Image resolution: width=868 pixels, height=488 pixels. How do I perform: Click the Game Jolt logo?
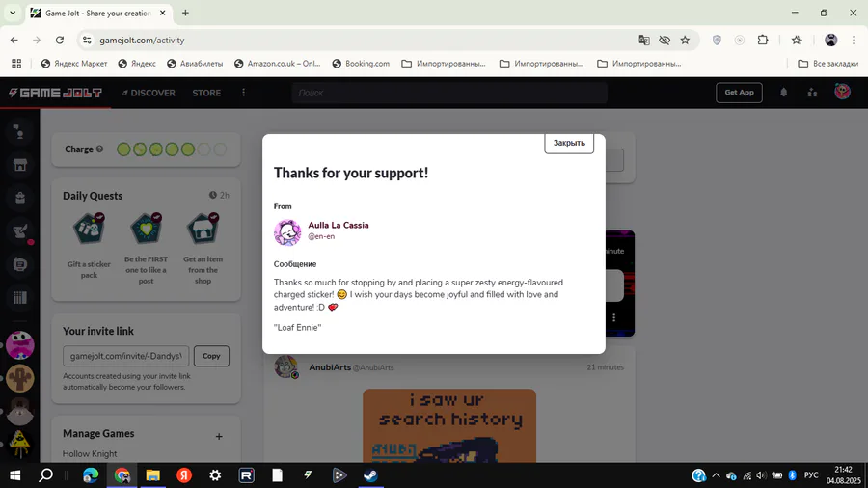tap(55, 93)
